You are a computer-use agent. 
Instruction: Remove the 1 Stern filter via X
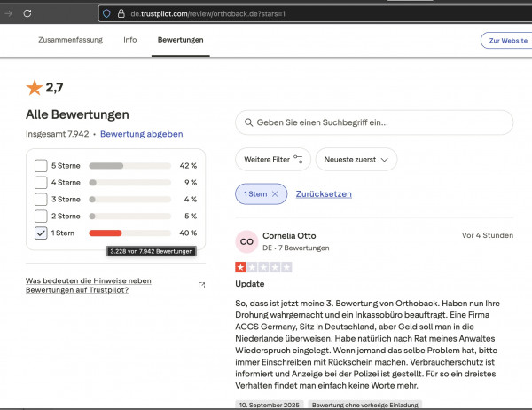tap(275, 194)
